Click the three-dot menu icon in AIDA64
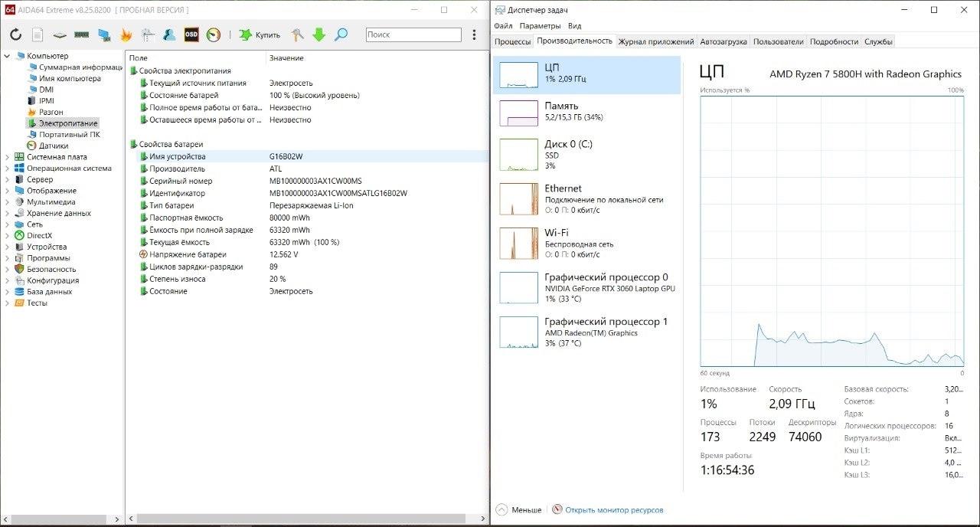 coord(475,34)
